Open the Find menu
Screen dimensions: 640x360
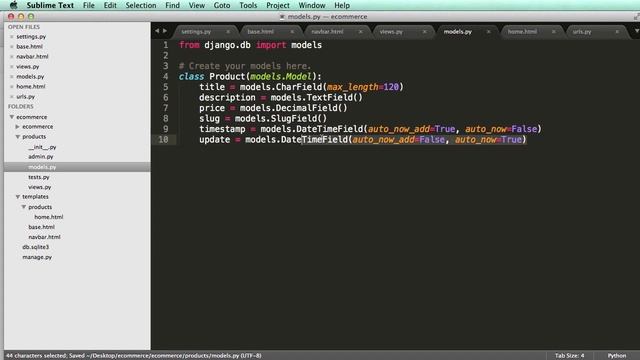point(172,5)
